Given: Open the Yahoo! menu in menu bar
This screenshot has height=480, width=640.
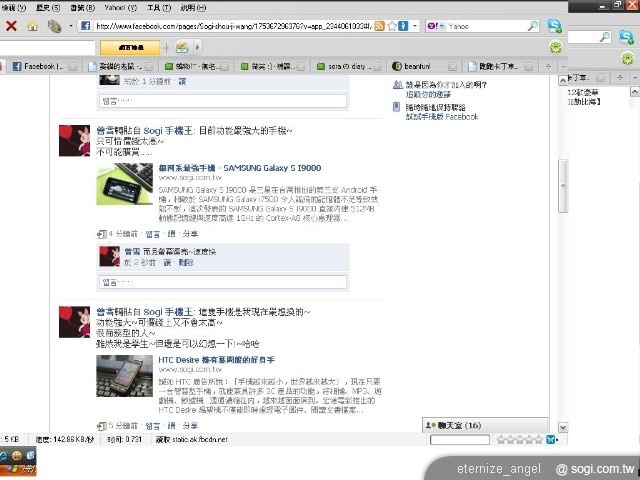Looking at the screenshot, I should point(120,7).
